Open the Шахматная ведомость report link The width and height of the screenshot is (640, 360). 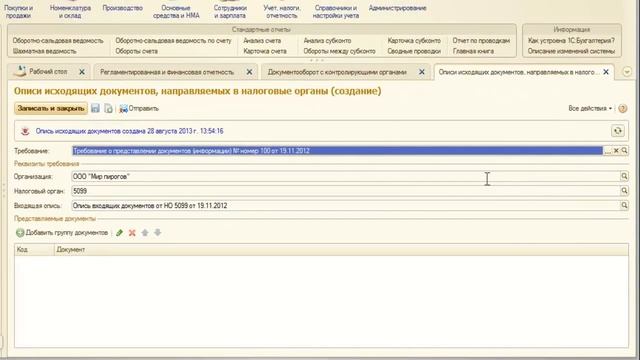tap(44, 51)
